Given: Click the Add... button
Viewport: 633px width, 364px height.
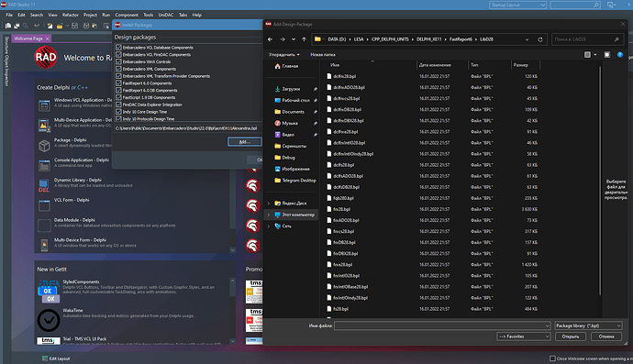Looking at the screenshot, I should (245, 141).
